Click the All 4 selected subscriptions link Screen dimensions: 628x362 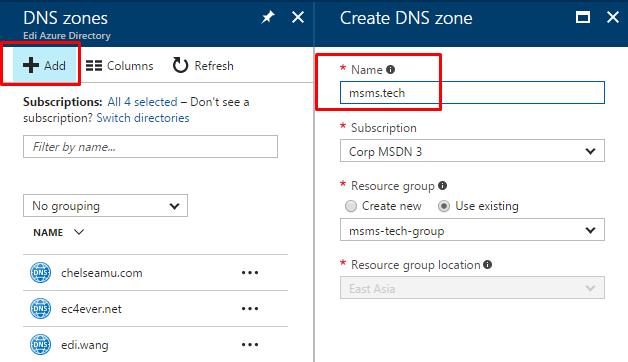(142, 102)
